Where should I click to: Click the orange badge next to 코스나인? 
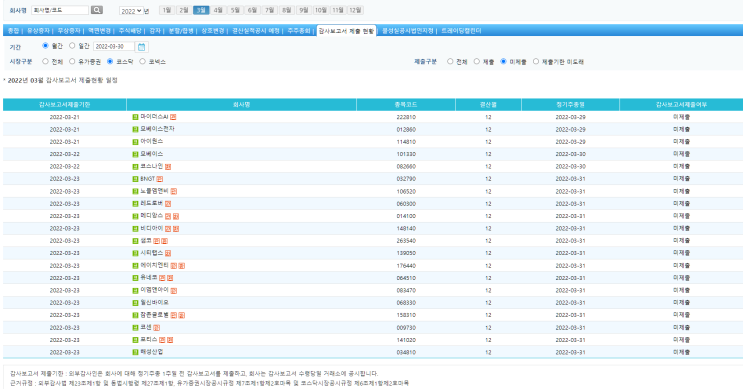point(168,167)
